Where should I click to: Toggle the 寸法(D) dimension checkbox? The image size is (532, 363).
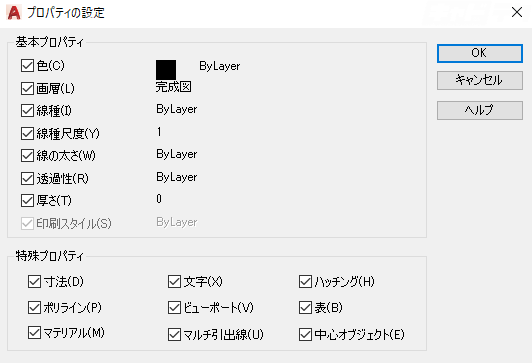[x=34, y=281]
